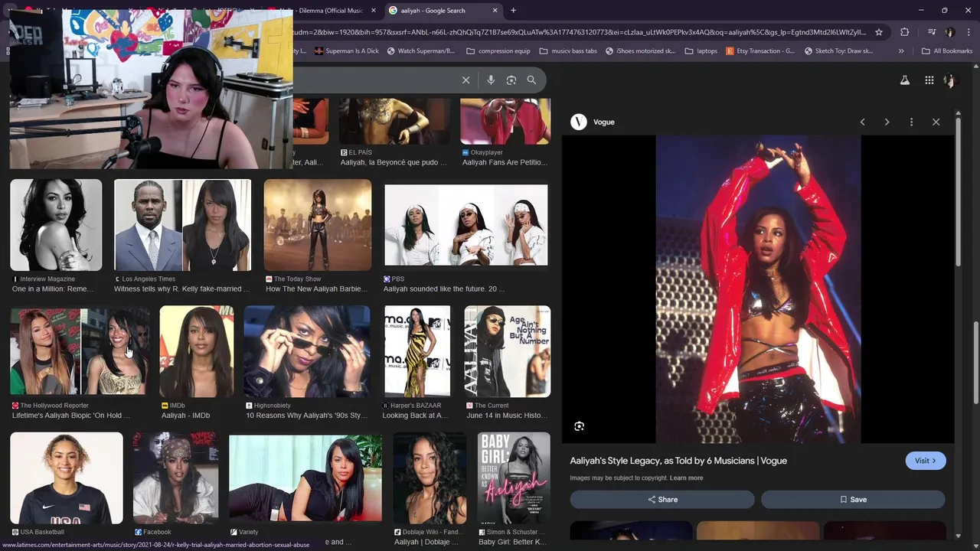This screenshot has width=980, height=551.
Task: Search inside the image with the Lens icon
Action: coord(580,426)
